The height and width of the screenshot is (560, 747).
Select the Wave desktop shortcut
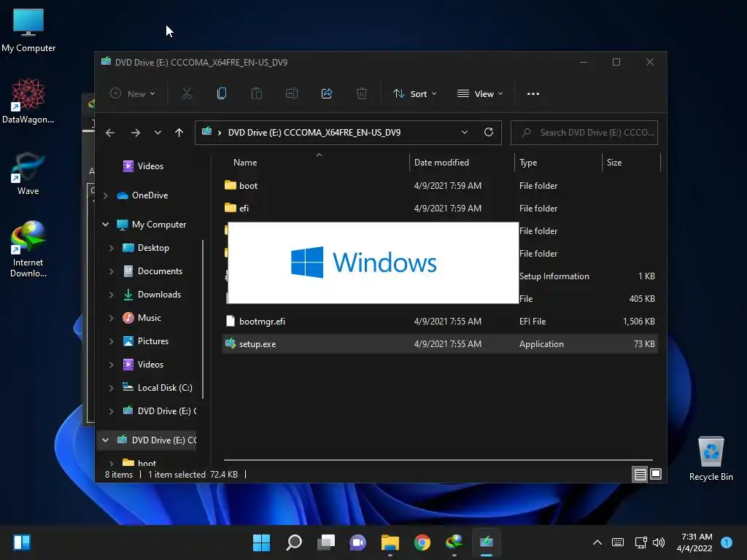click(28, 174)
